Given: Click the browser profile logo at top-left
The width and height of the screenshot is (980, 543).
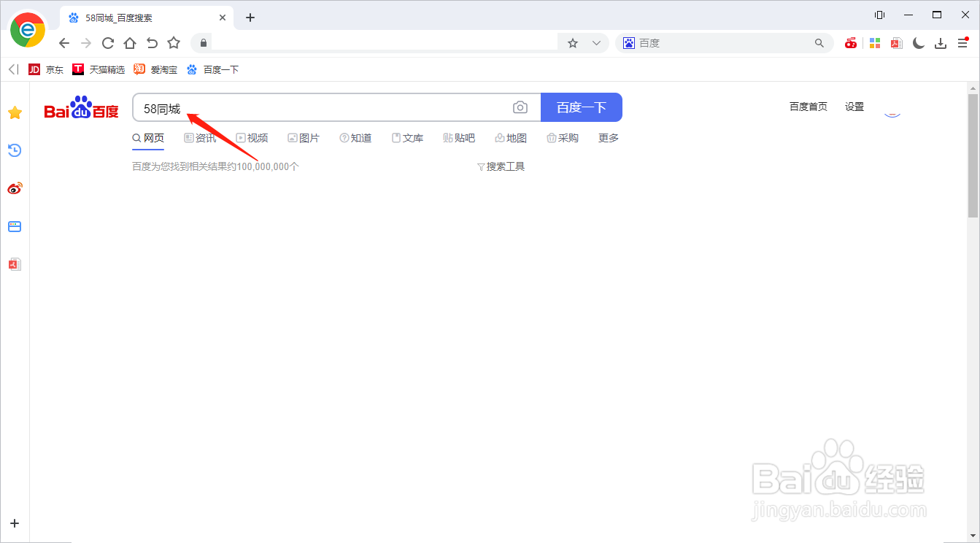Looking at the screenshot, I should 28,30.
